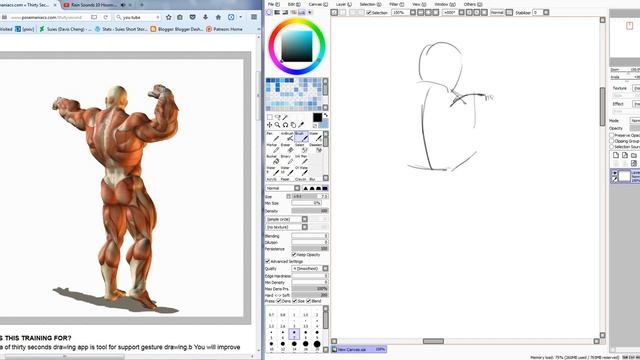
Task: Toggle Clipping Group checkbox
Action: [612, 141]
